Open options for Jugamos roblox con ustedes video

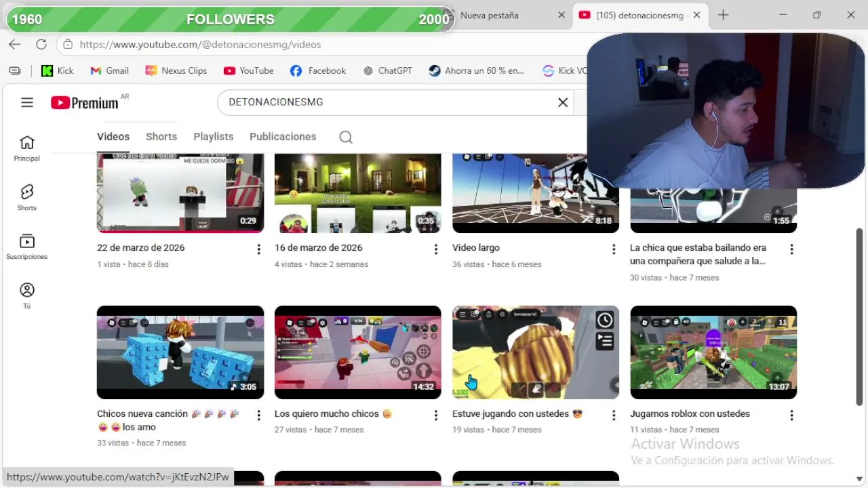[791, 415]
